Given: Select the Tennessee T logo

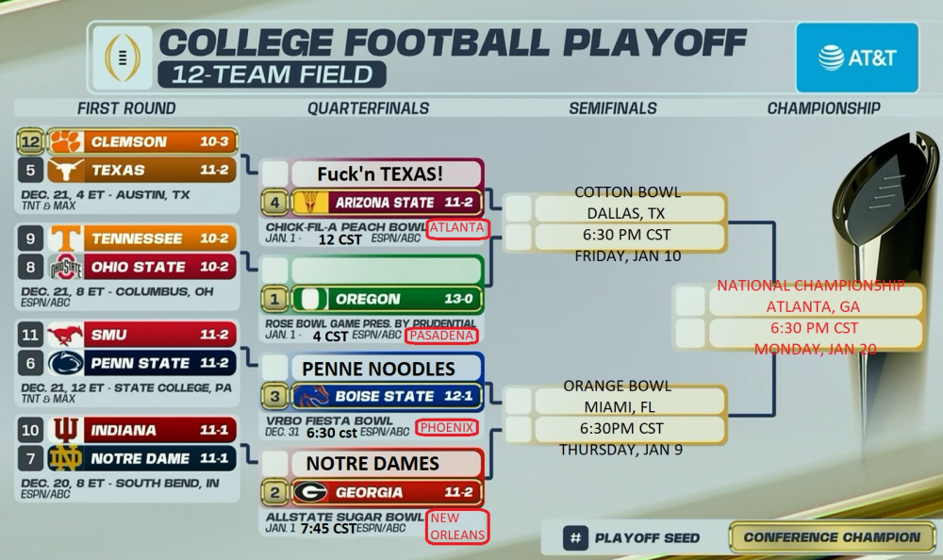Looking at the screenshot, I should point(66,239).
